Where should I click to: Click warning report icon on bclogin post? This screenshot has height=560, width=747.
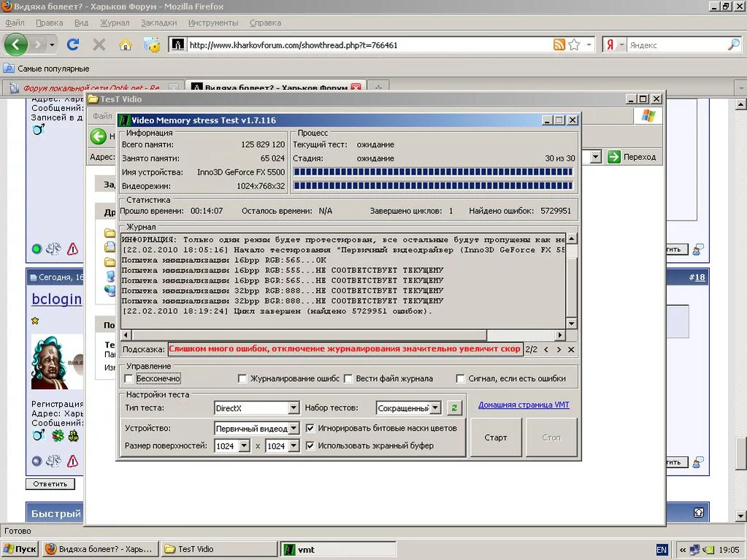[72, 461]
